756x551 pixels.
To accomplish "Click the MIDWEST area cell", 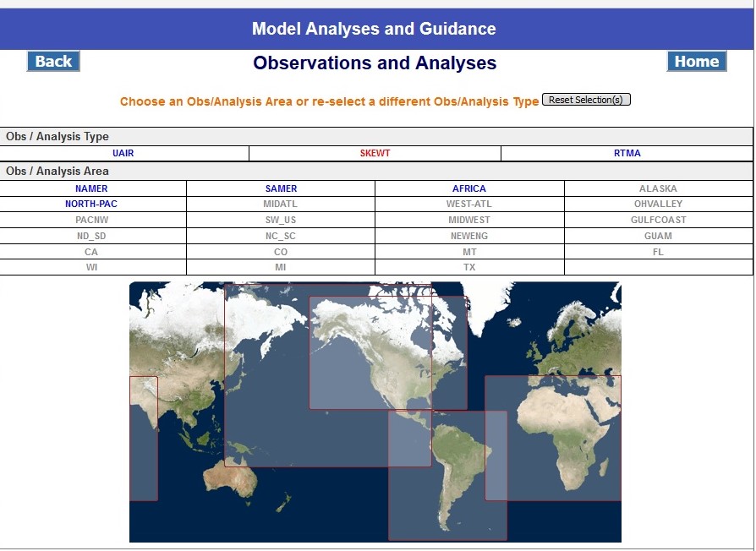I will (468, 220).
